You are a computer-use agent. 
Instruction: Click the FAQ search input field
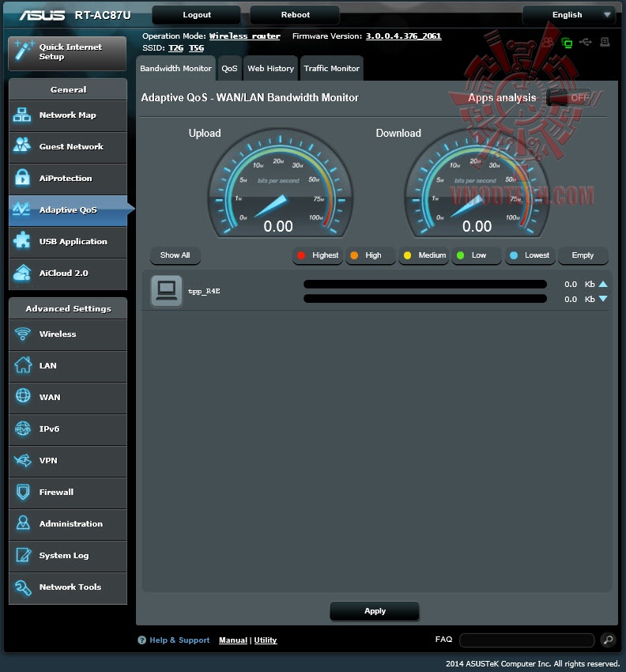[x=526, y=640]
